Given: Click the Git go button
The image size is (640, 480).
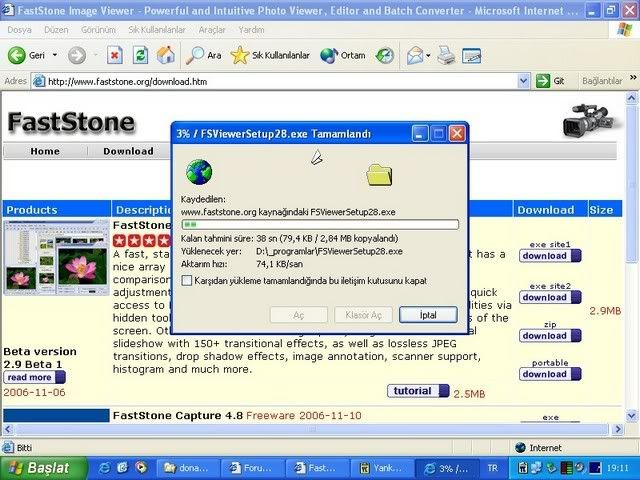Looking at the screenshot, I should (x=550, y=81).
